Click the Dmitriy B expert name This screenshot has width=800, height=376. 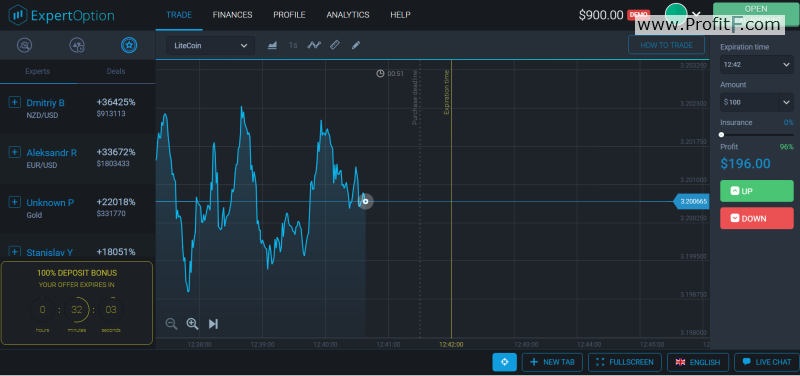click(x=45, y=103)
